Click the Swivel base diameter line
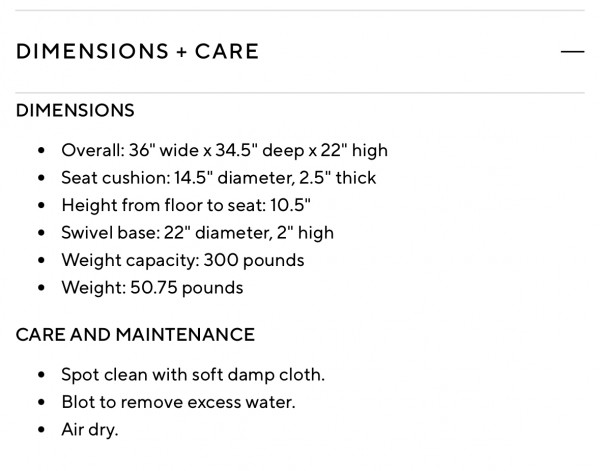The width and height of the screenshot is (600, 471). point(197,233)
